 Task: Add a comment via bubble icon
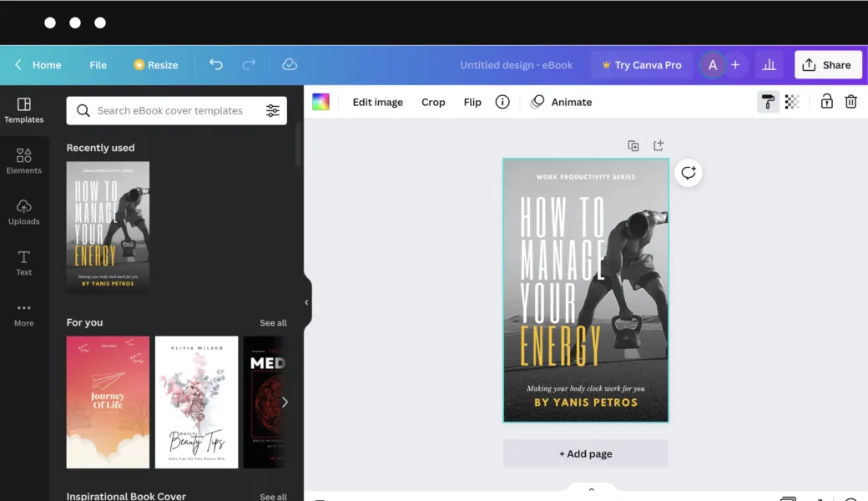click(x=688, y=173)
